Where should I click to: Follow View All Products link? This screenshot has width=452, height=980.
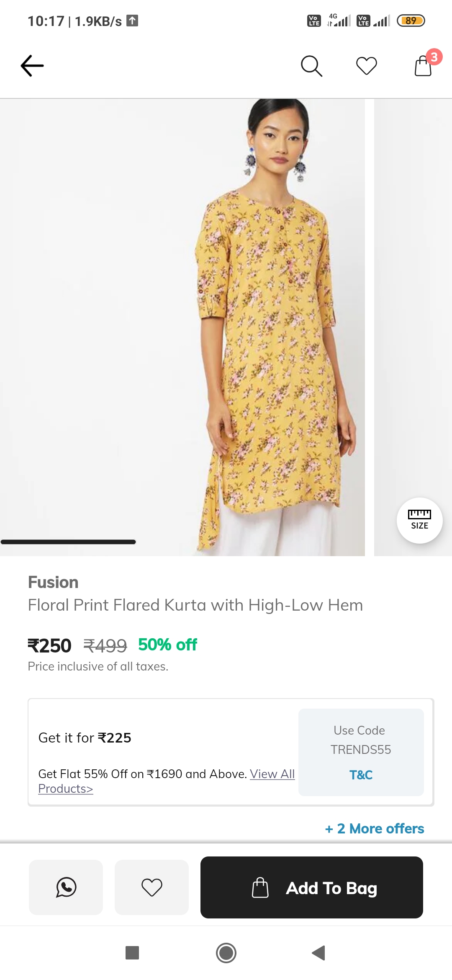272,774
